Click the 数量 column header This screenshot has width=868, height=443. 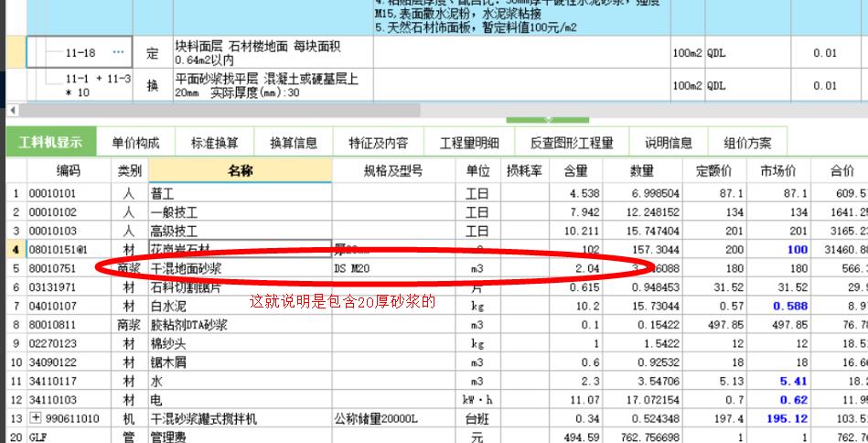[642, 170]
